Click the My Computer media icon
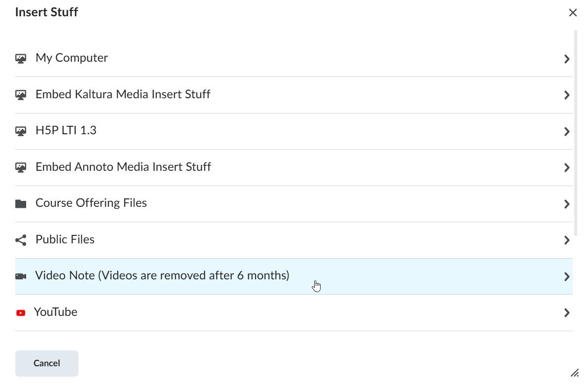The image size is (588, 385). tap(21, 59)
